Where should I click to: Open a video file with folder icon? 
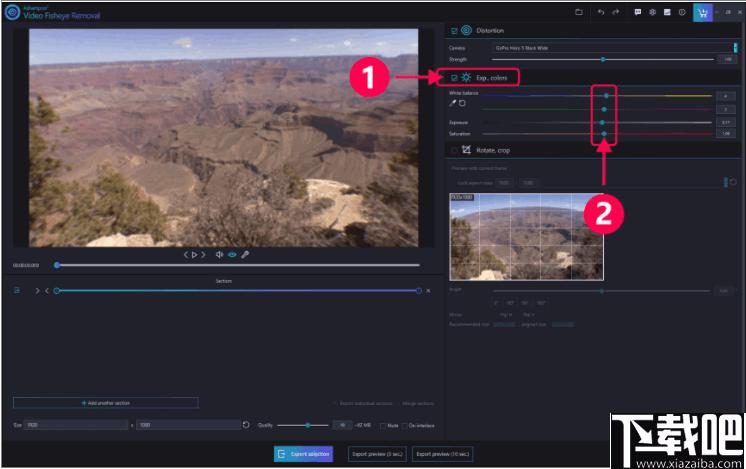click(x=579, y=12)
